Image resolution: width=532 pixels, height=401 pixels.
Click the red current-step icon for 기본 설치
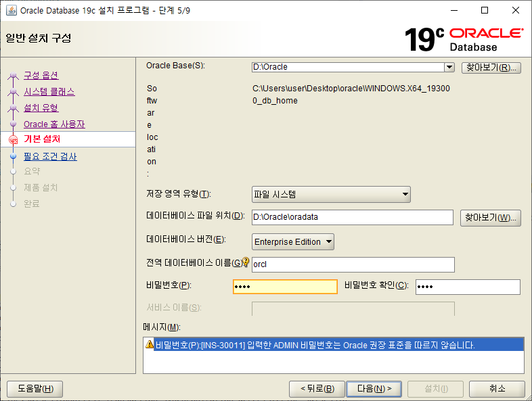(14, 139)
